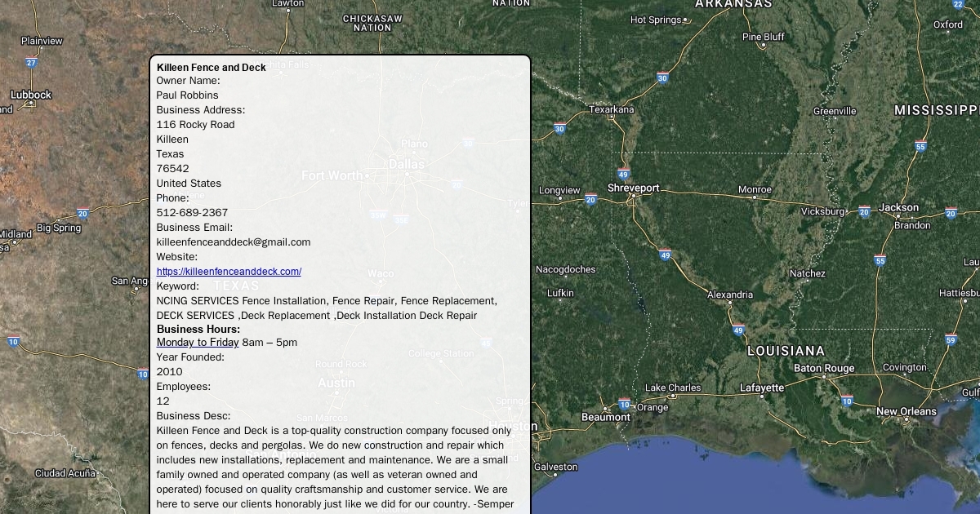980x514 pixels.
Task: Click the Business Desc label
Action: point(194,416)
